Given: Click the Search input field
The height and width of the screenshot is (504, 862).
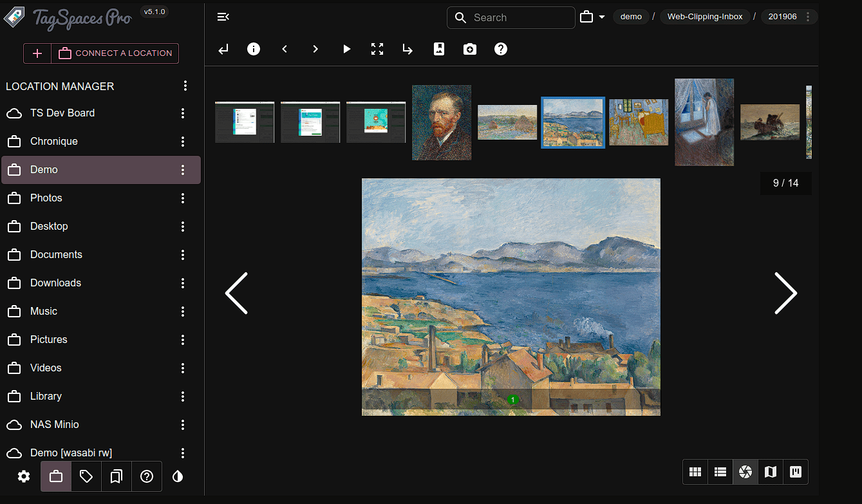Looking at the screenshot, I should [511, 17].
